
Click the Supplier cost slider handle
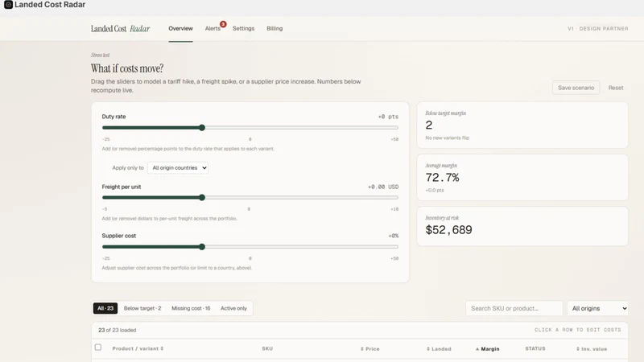(x=202, y=247)
